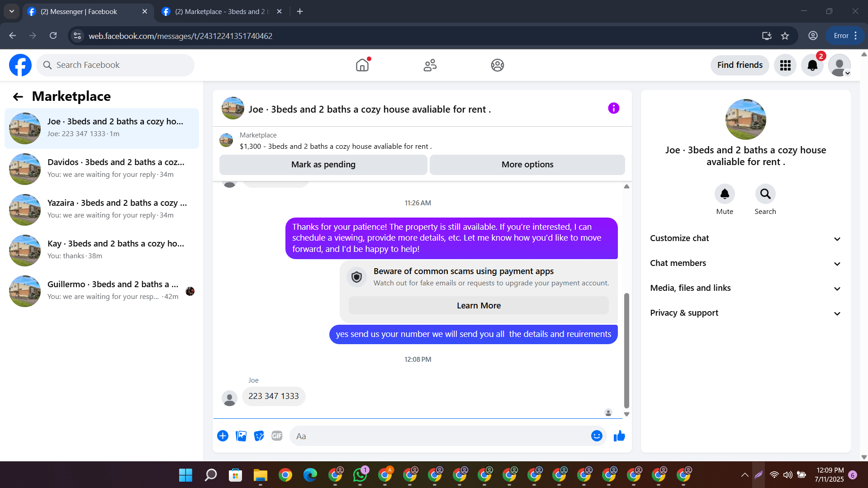Open the Marketplace listing link for $1,300

(x=336, y=147)
